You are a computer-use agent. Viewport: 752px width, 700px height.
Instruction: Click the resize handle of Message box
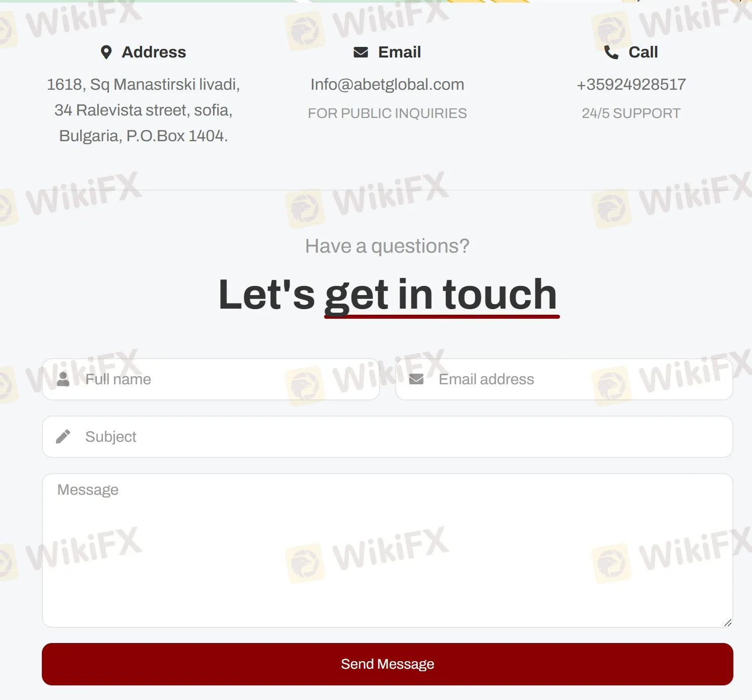click(727, 623)
